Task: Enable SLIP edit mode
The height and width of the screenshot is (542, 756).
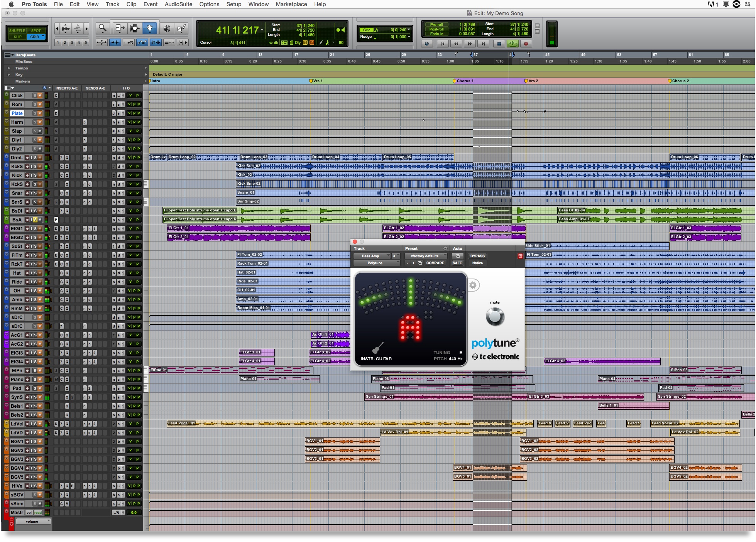Action: pos(17,37)
